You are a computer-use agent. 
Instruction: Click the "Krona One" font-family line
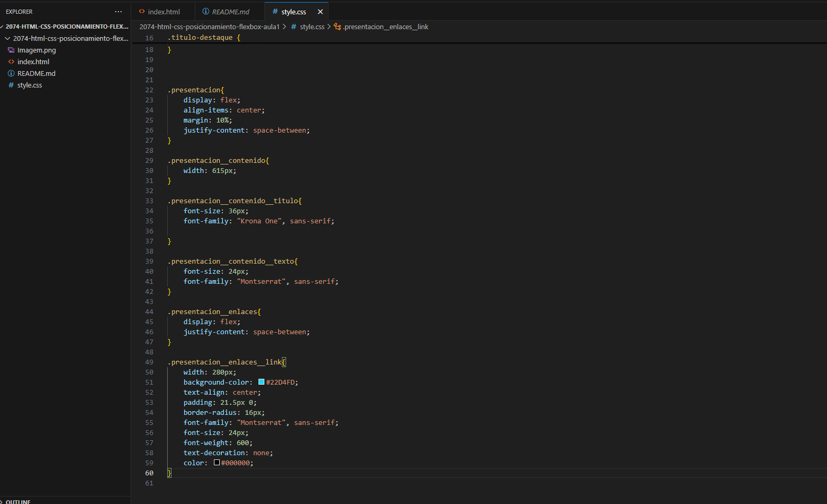click(259, 221)
